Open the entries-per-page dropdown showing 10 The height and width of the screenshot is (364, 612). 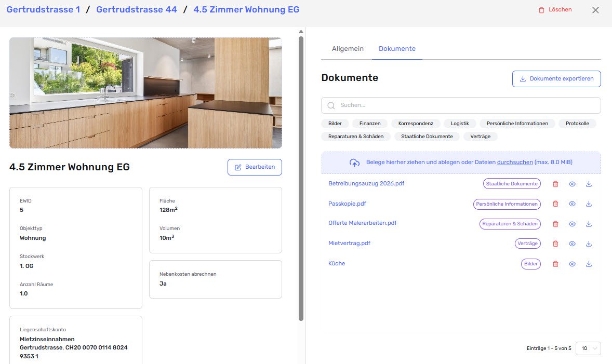point(588,348)
